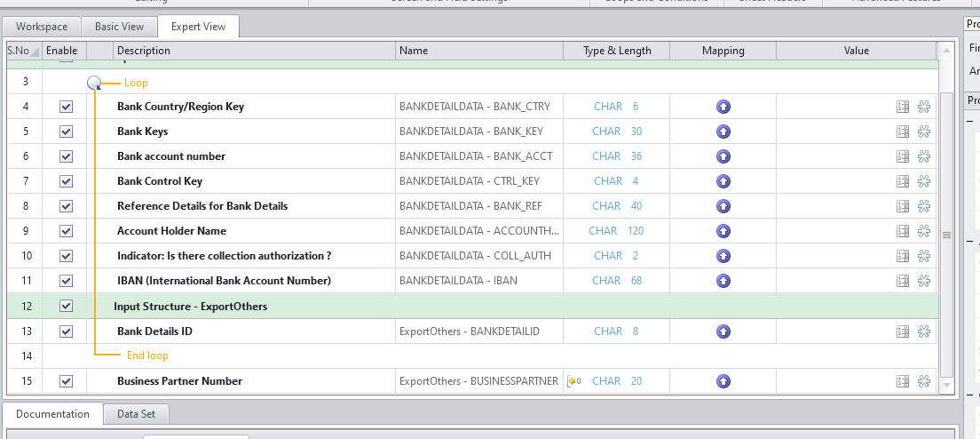The height and width of the screenshot is (439, 980).
Task: Select the Expert View tab
Action: [198, 27]
